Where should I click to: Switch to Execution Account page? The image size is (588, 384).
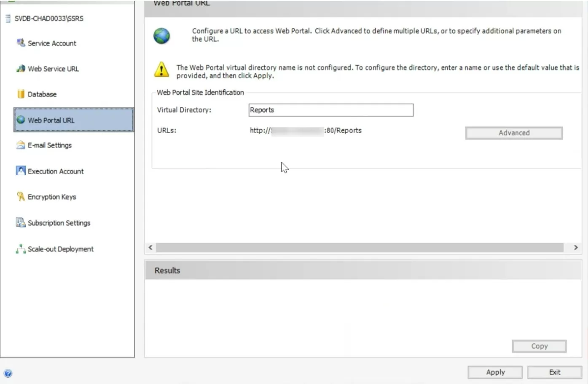(55, 171)
